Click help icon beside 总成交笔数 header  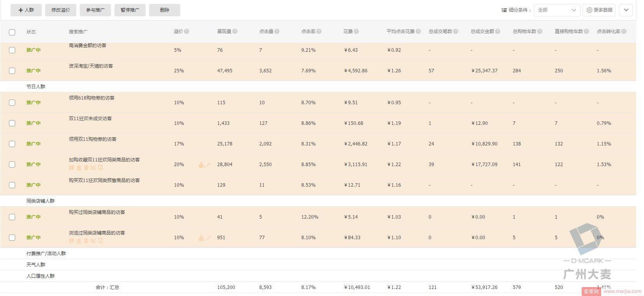456,32
